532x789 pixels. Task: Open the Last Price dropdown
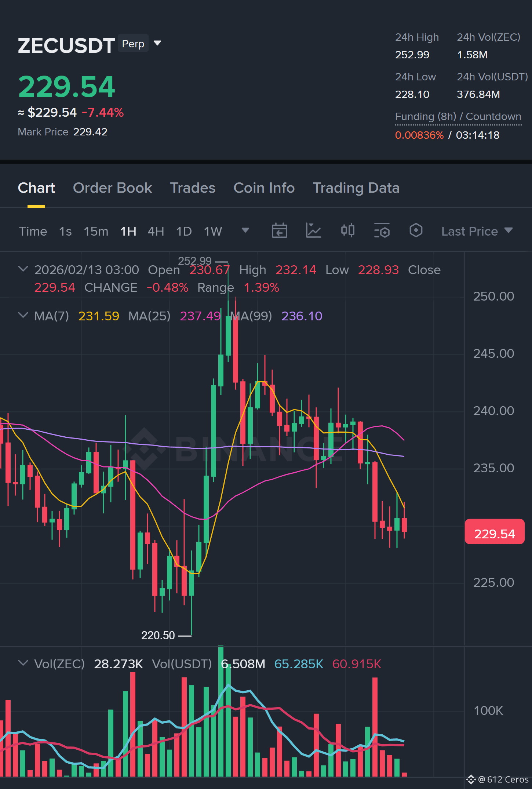(477, 231)
